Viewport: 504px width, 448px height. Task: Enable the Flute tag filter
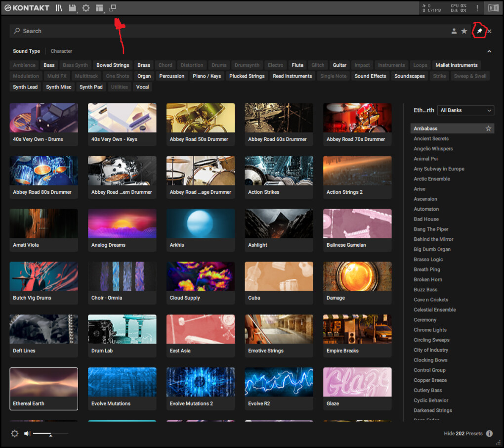pos(297,65)
